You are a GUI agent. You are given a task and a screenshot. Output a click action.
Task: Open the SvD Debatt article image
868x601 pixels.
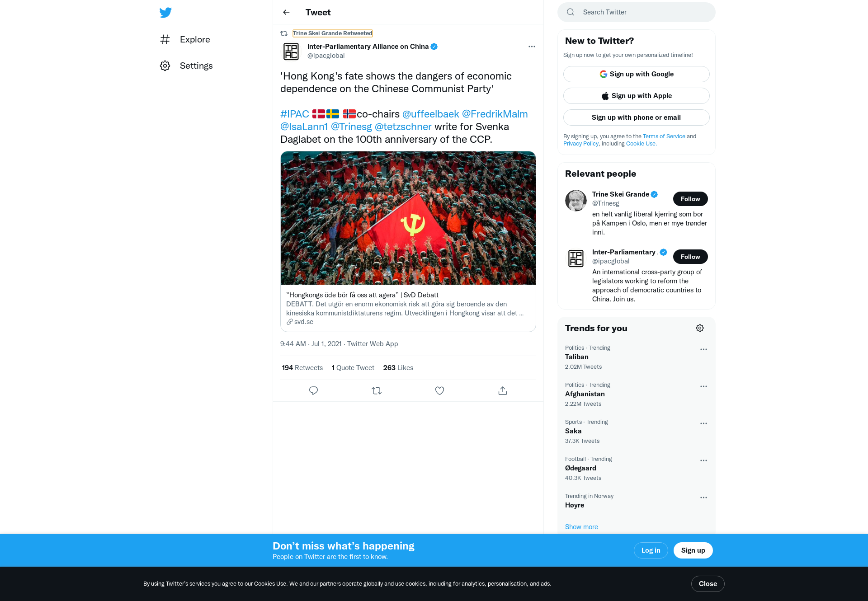[x=408, y=218]
